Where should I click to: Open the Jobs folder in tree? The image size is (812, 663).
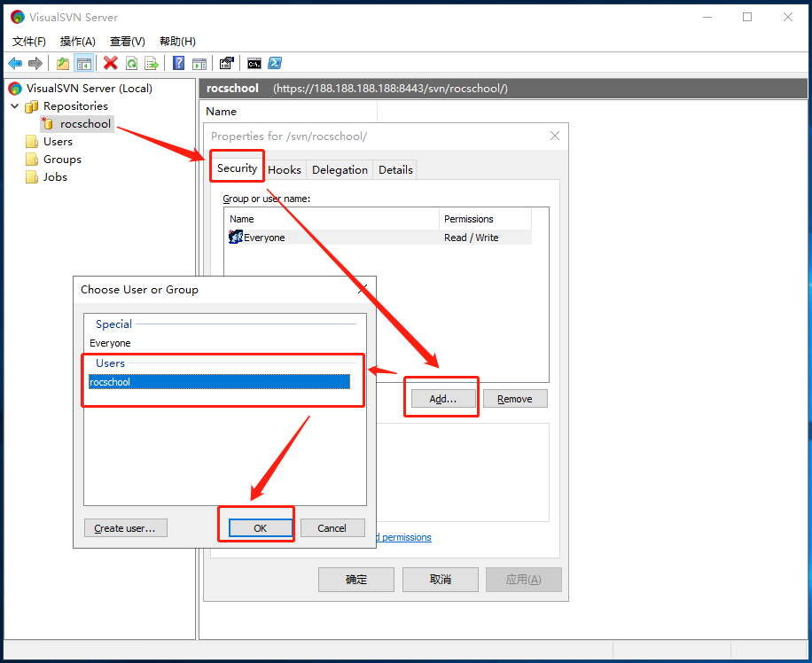pos(55,177)
